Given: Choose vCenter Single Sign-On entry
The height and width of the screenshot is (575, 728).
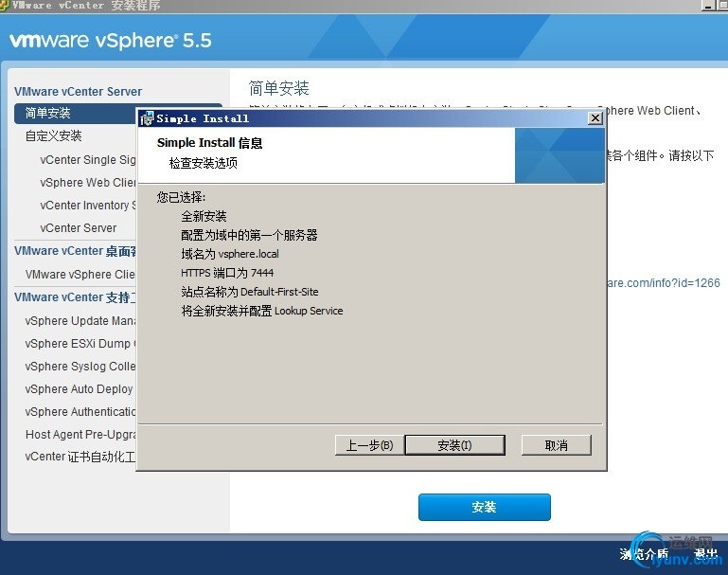Looking at the screenshot, I should coord(88,160).
